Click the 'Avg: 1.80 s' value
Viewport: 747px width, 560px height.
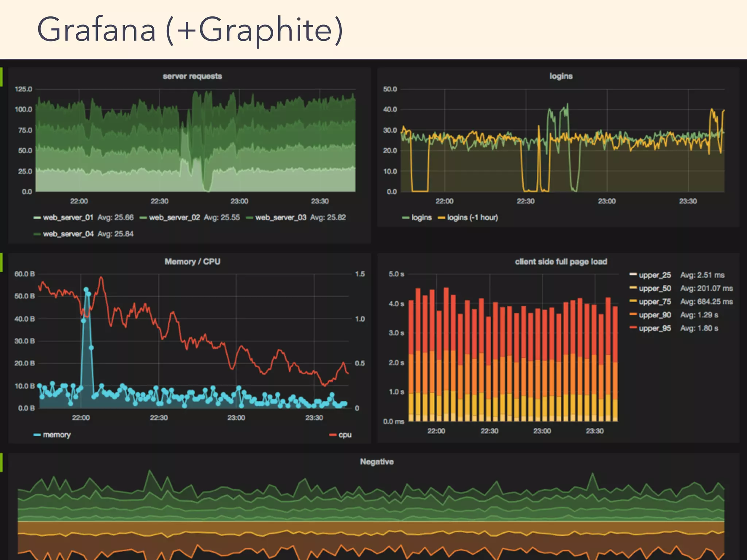699,328
